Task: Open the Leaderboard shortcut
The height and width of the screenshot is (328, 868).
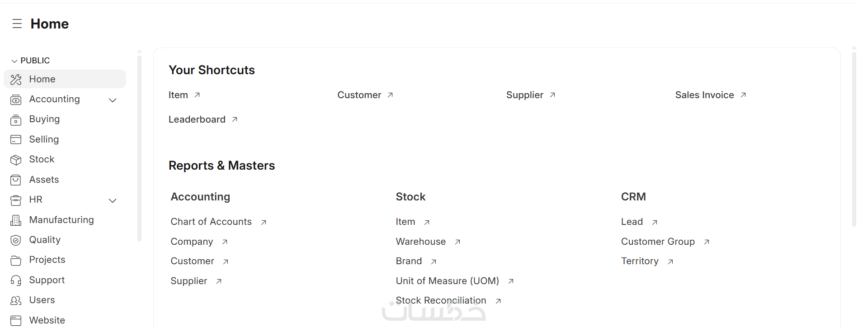Action: [x=197, y=119]
